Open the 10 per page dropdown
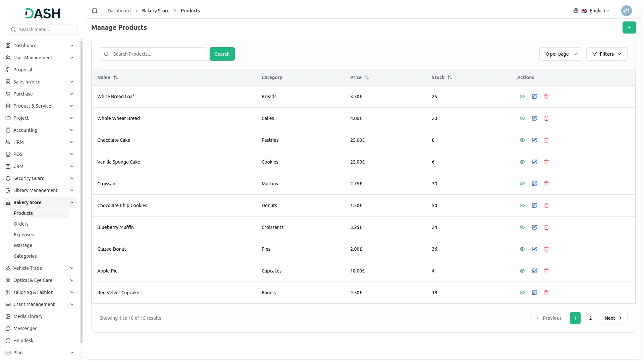Viewport: 644px width, 362px height. [560, 54]
